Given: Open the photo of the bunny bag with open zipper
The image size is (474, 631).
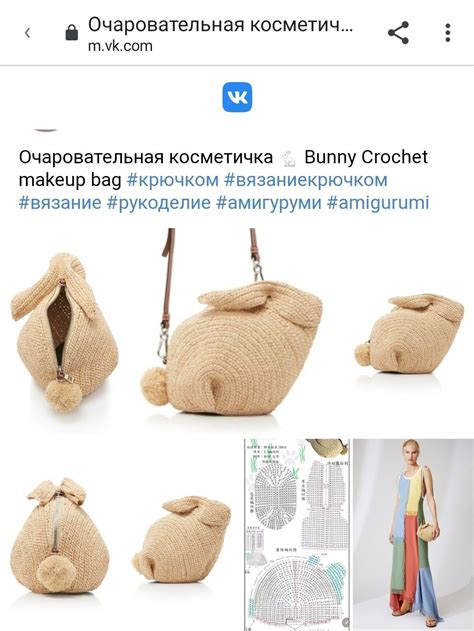Looking at the screenshot, I should (x=66, y=331).
